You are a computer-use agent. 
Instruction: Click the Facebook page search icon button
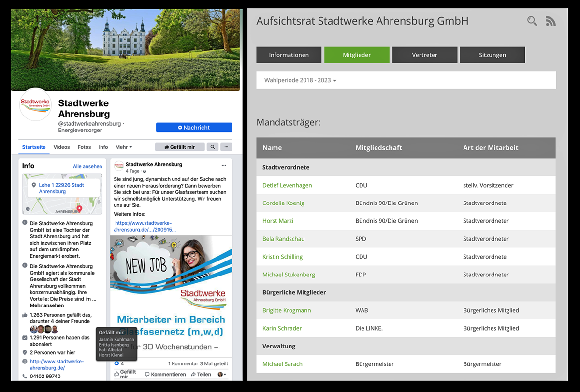coord(212,147)
